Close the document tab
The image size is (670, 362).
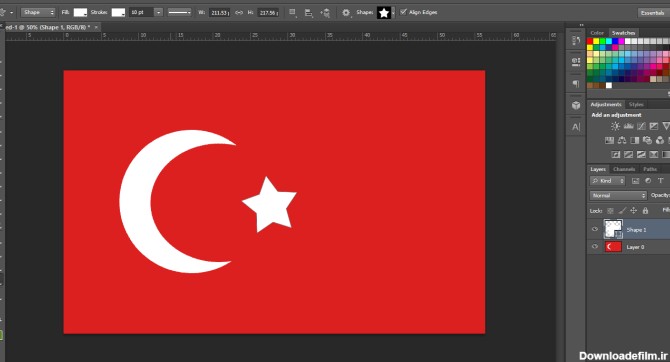[x=96, y=27]
